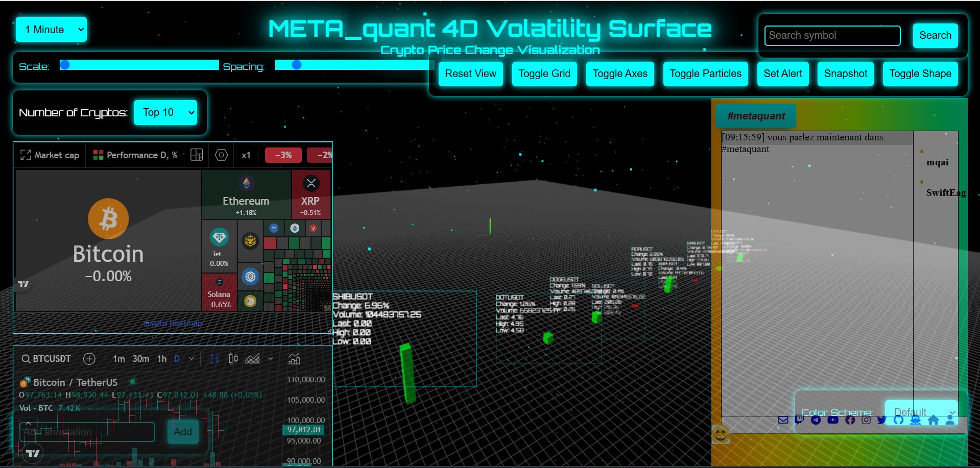
Task: Collapse the chart legend with the caret
Action: point(28,424)
